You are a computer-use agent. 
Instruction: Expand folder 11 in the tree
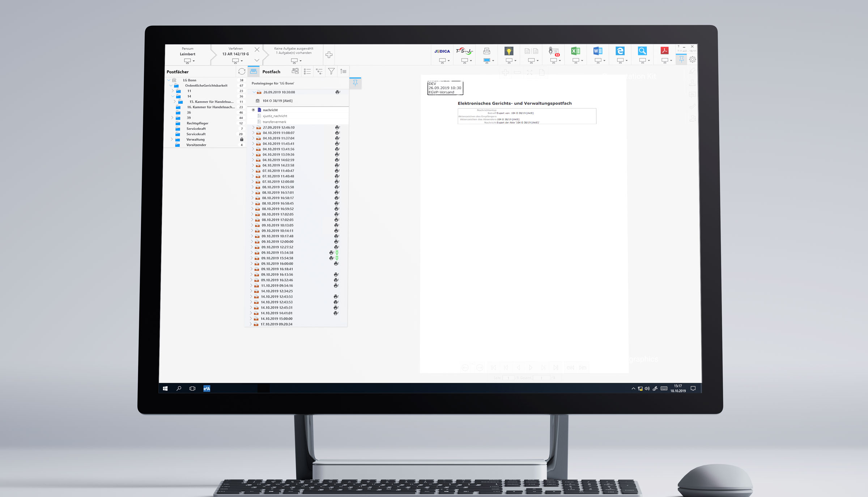[x=173, y=91]
